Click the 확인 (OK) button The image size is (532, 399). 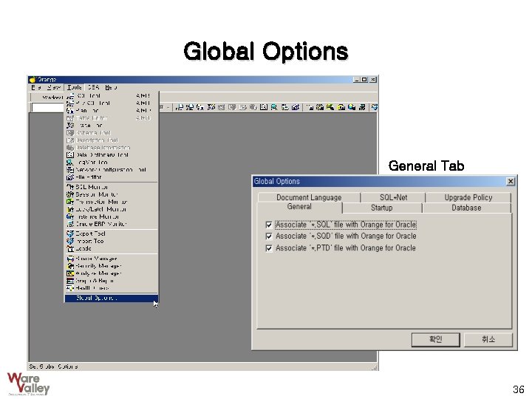point(436,339)
